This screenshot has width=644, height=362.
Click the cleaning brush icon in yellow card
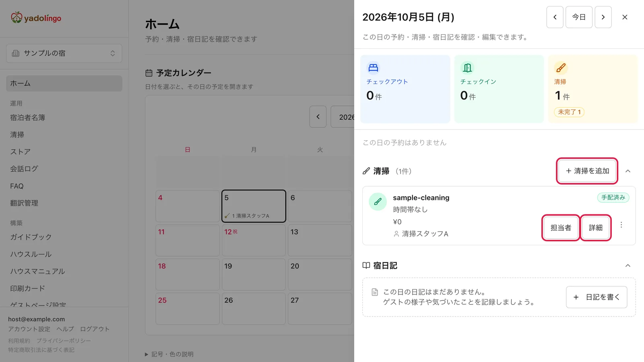click(561, 68)
